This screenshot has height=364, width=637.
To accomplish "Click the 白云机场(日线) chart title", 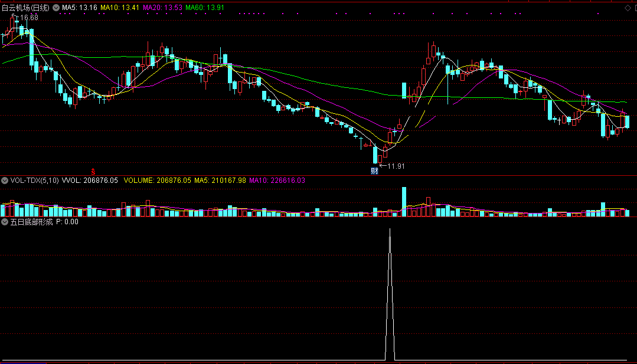I will pyautogui.click(x=25, y=8).
